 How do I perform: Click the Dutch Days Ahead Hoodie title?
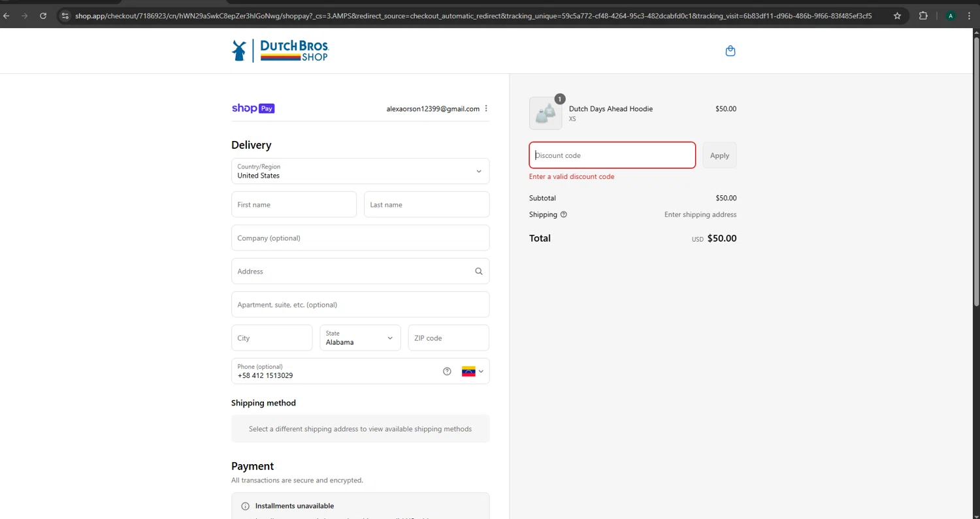click(611, 109)
